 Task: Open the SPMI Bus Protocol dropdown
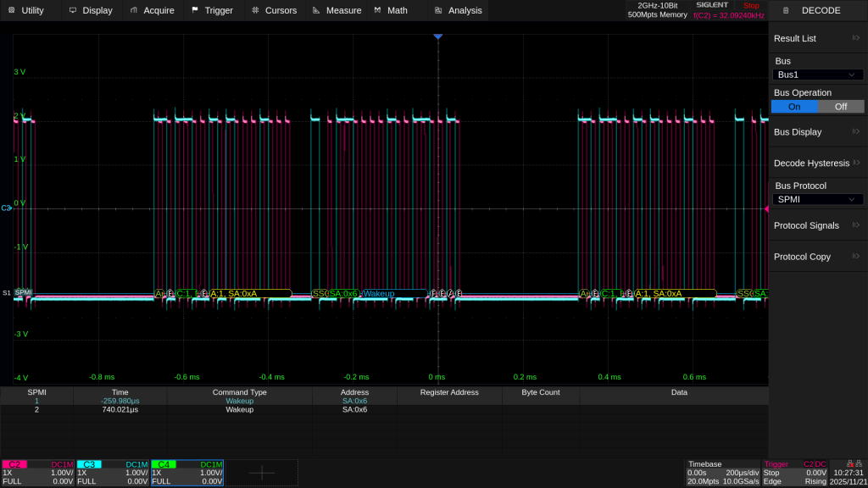(x=818, y=199)
